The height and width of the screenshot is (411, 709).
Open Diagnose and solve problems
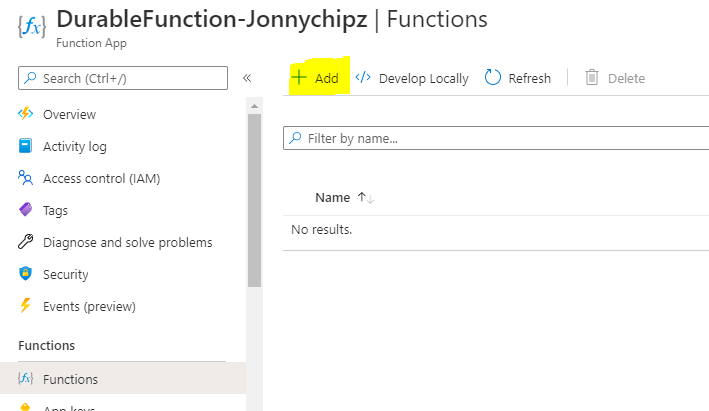coord(127,242)
